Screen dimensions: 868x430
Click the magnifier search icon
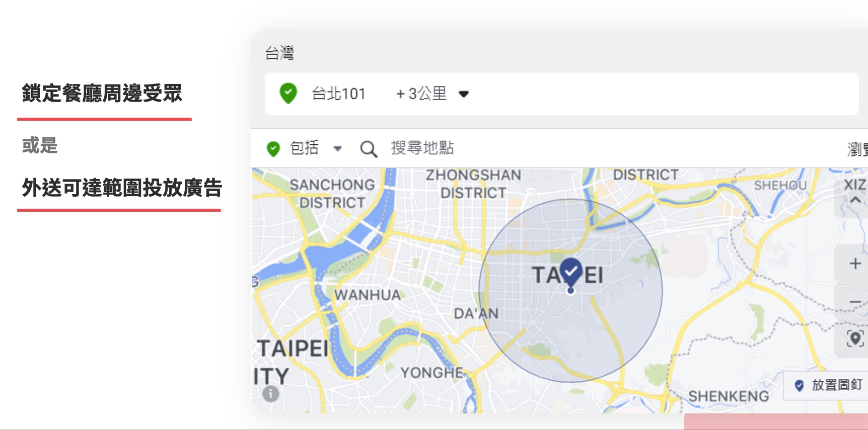[x=369, y=148]
